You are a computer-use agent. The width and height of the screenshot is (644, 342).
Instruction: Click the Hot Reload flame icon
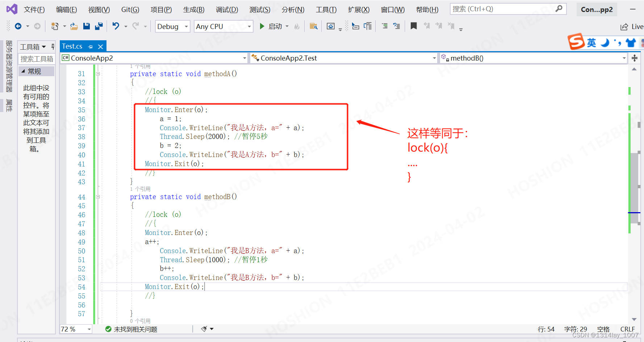tap(297, 26)
